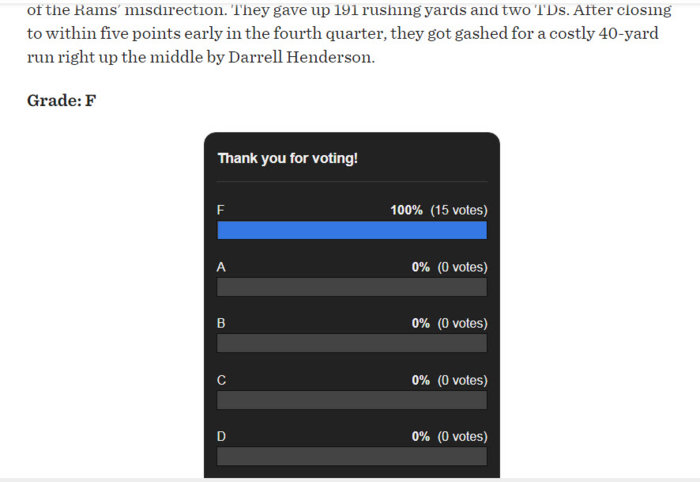Screen dimensions: 700x482
Task: Click the F poll option label
Action: (x=221, y=210)
